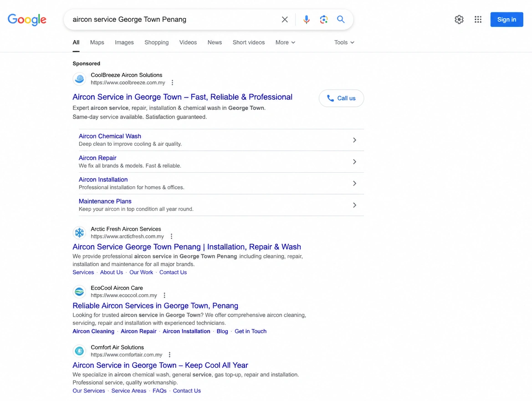Expand Aircon Installation sitelink chevron

click(354, 183)
